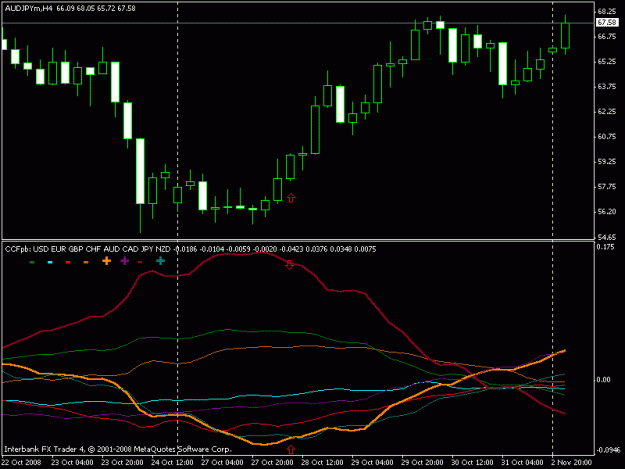Click the red GBP legend dash marker
The width and height of the screenshot is (625, 469).
tap(68, 262)
